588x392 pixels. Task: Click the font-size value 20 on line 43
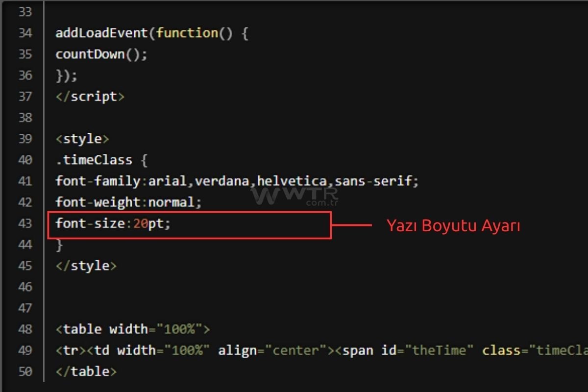pos(141,224)
